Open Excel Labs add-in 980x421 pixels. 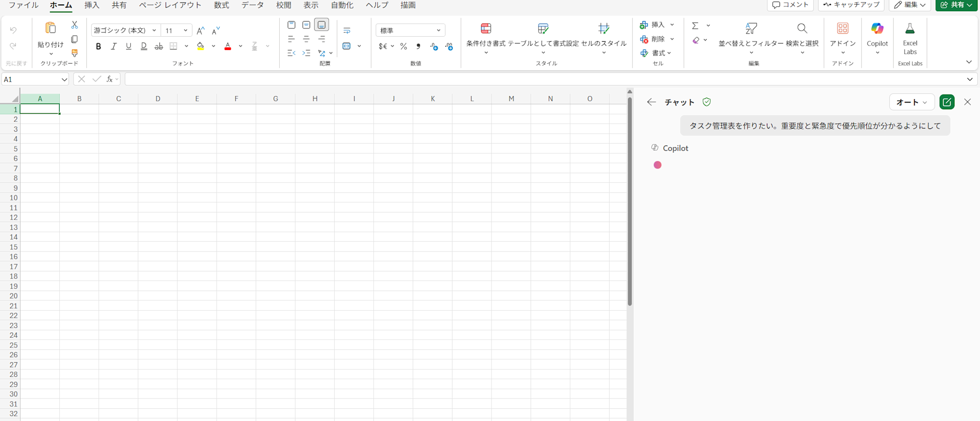(909, 38)
